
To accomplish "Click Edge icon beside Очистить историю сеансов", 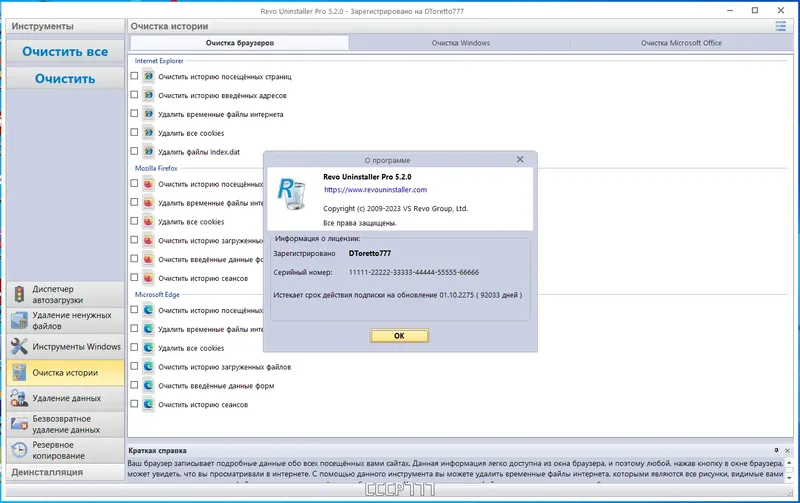I will pos(148,404).
